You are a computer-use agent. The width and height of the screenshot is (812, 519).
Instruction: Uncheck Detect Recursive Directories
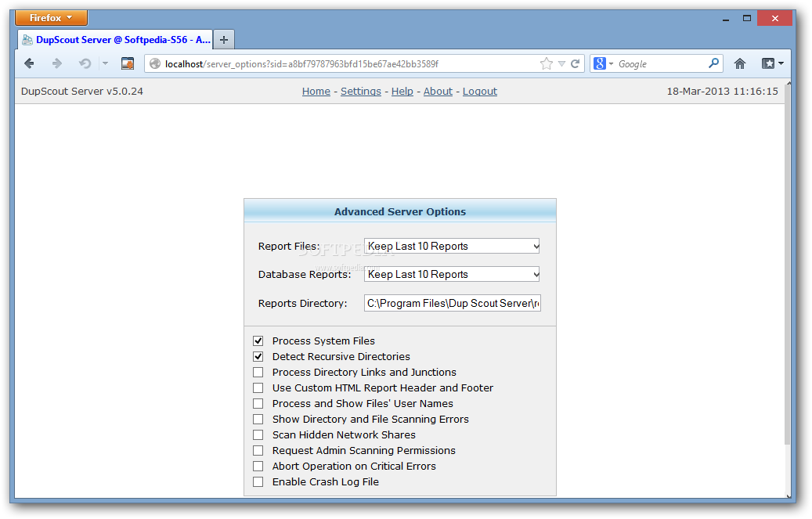tap(258, 356)
